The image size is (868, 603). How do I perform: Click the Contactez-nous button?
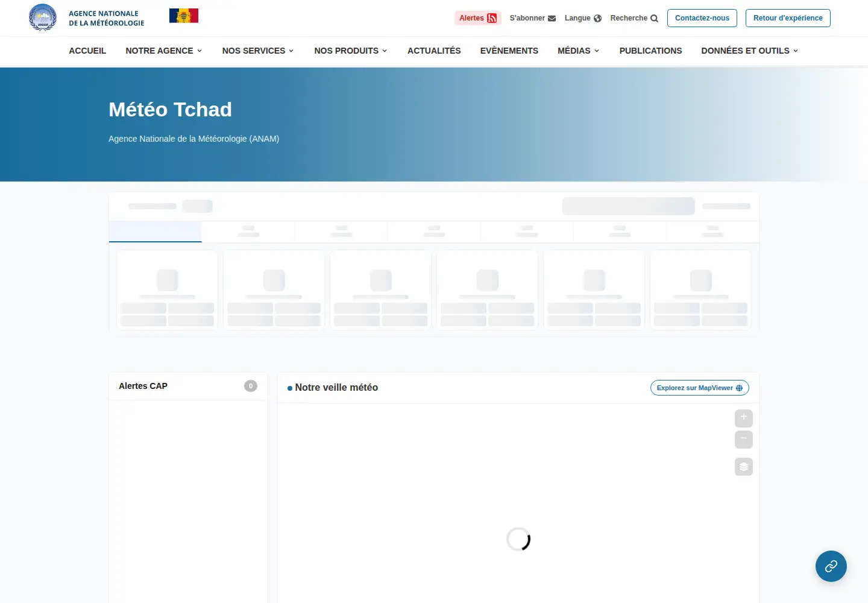[x=702, y=18]
